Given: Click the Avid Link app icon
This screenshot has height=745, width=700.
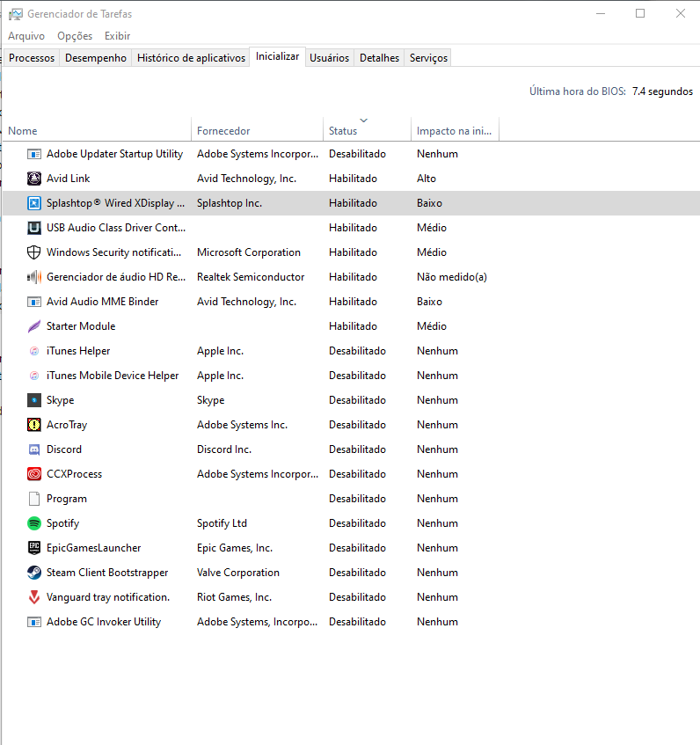Looking at the screenshot, I should coord(34,179).
